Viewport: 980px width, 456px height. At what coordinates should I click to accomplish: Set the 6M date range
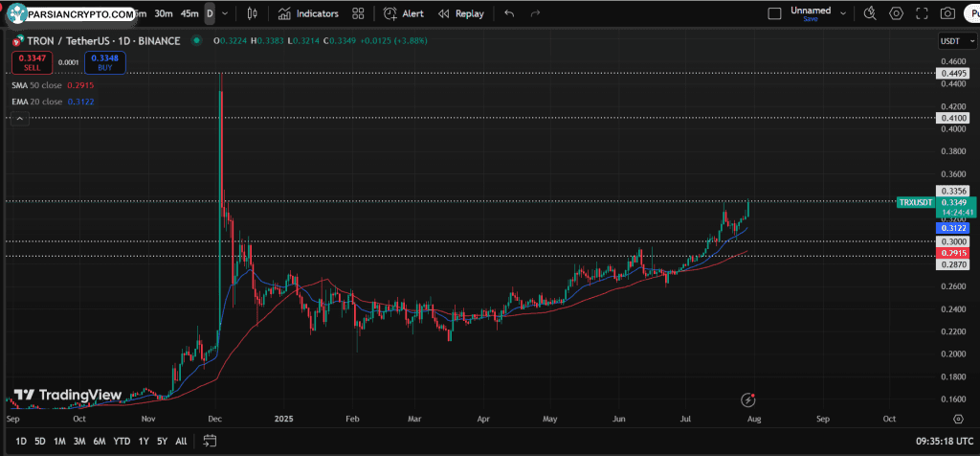tap(100, 441)
